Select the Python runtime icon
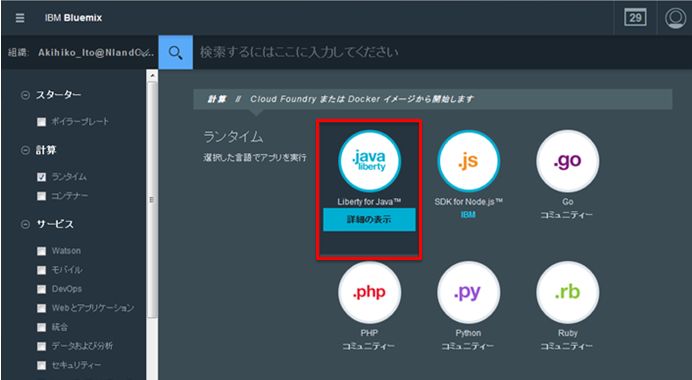 click(x=468, y=292)
